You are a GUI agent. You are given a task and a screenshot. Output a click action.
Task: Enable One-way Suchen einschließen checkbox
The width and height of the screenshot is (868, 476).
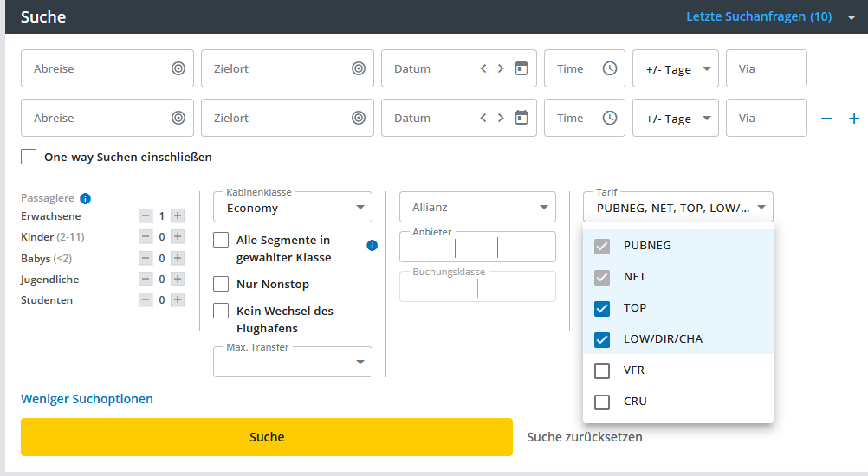click(x=29, y=157)
